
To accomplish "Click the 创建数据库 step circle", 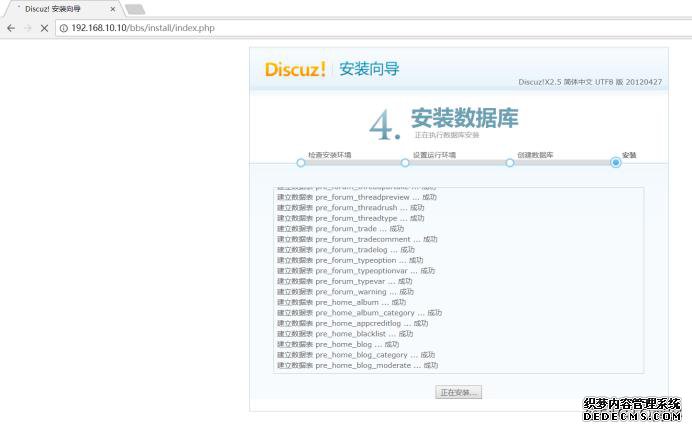I will [x=510, y=163].
